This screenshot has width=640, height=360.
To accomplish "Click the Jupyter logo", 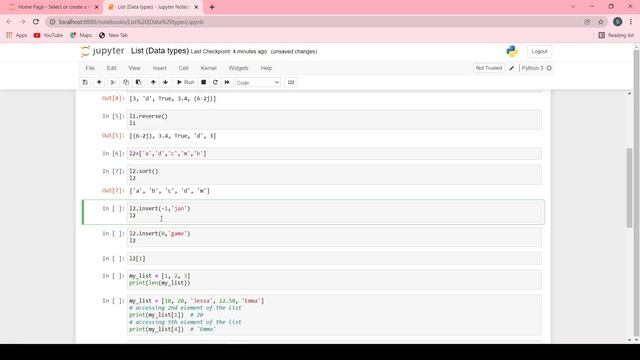I will [102, 51].
